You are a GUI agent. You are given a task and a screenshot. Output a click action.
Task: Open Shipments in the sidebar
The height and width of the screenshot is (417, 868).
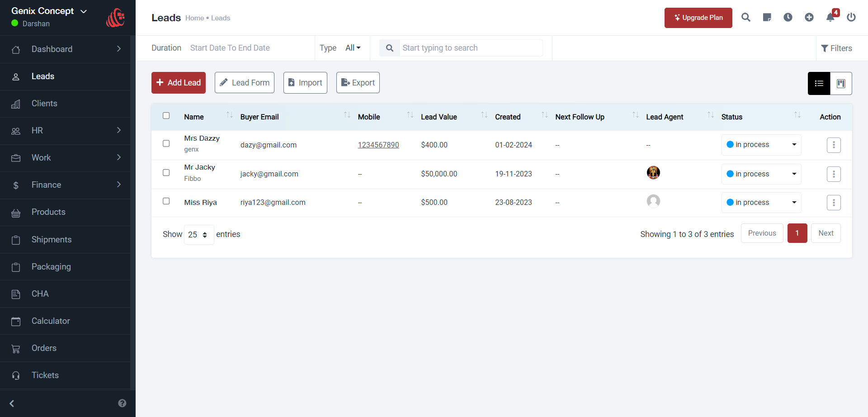65,240
